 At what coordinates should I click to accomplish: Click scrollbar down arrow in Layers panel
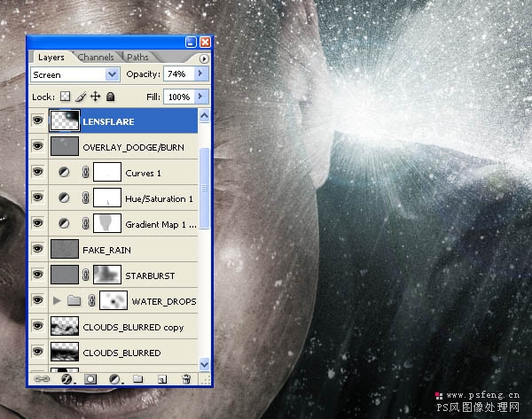[204, 364]
